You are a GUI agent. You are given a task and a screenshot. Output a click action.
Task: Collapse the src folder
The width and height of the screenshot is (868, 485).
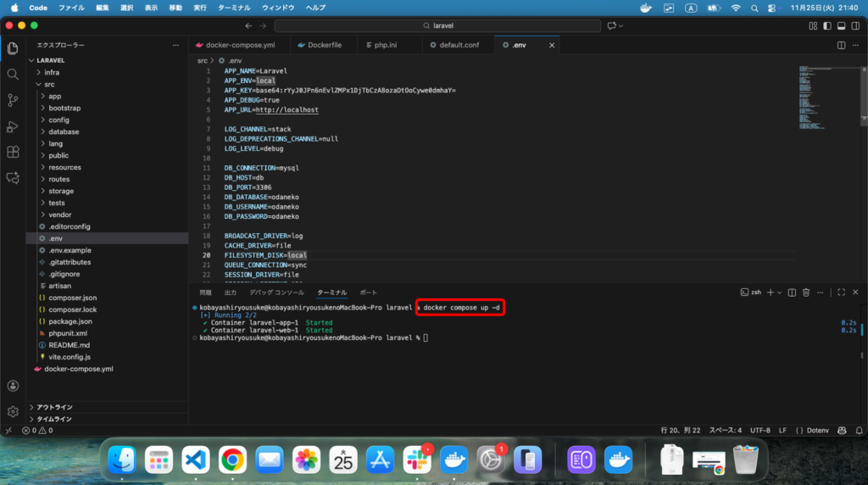(49, 84)
